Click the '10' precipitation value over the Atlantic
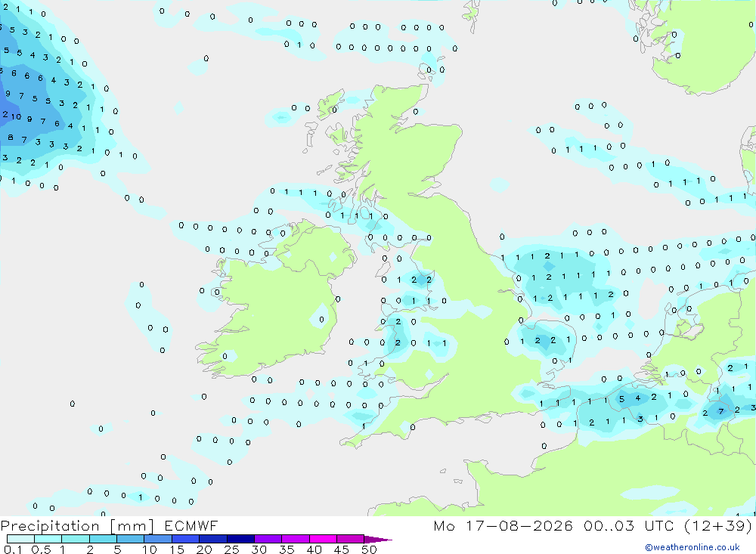This screenshot has width=756, height=554. click(x=17, y=116)
